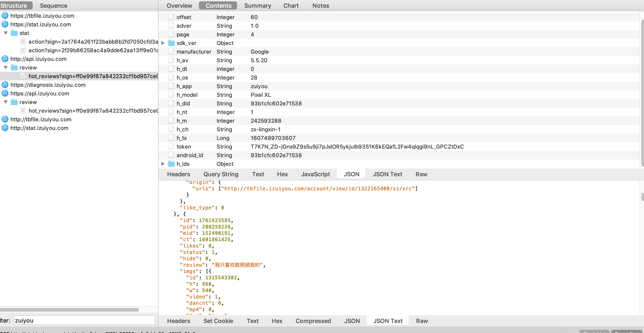This screenshot has width=644, height=333.
Task: Click file icon of action?sign=2f29b86 request
Action: pyautogui.click(x=23, y=50)
